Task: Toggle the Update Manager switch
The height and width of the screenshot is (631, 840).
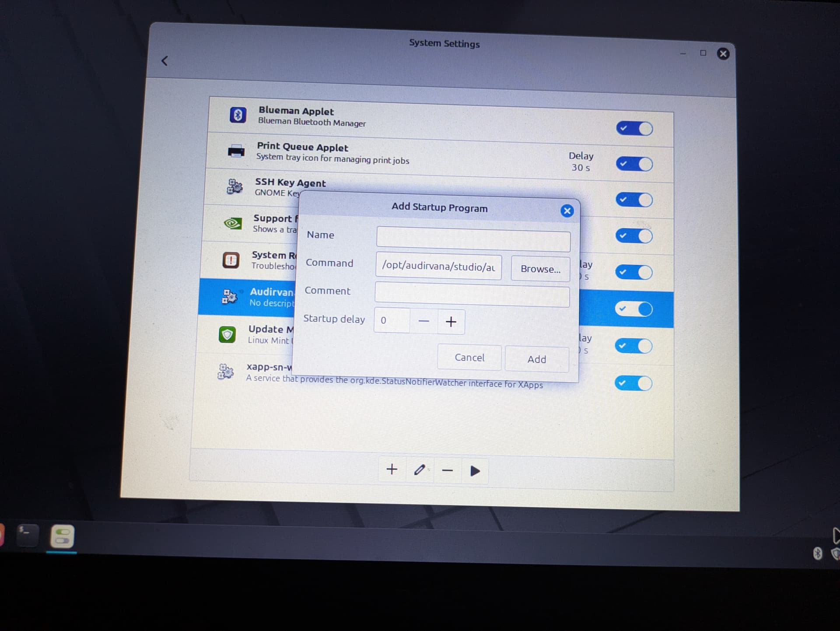Action: [x=633, y=346]
